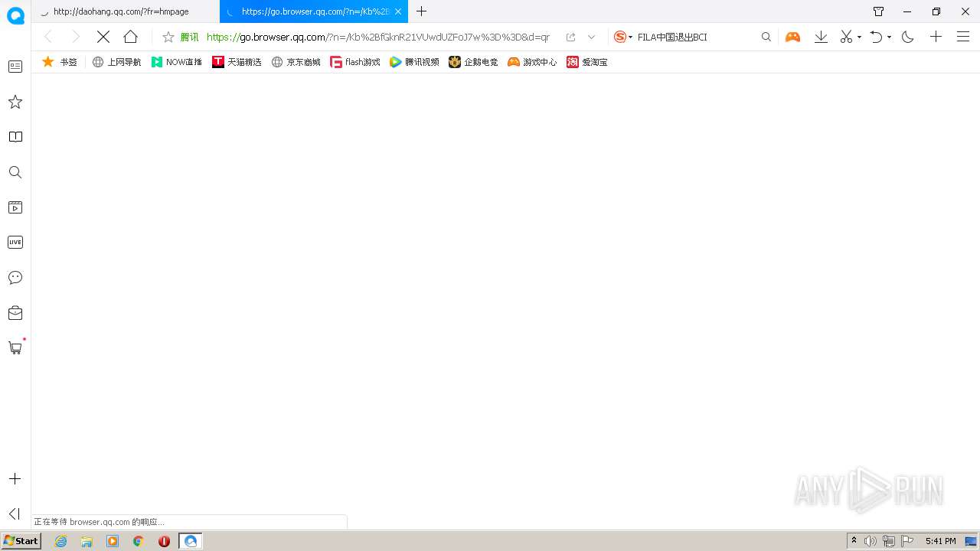The width and height of the screenshot is (980, 551).
Task: Open the skin wardrobe icon
Action: [878, 11]
